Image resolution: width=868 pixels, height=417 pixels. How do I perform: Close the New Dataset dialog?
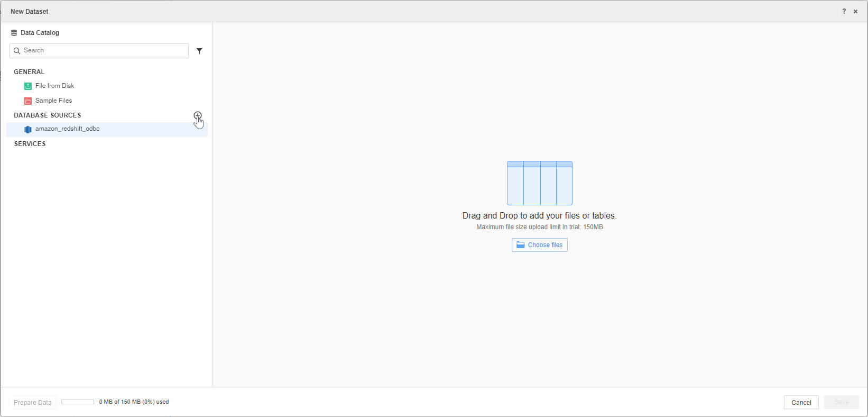pyautogui.click(x=855, y=12)
